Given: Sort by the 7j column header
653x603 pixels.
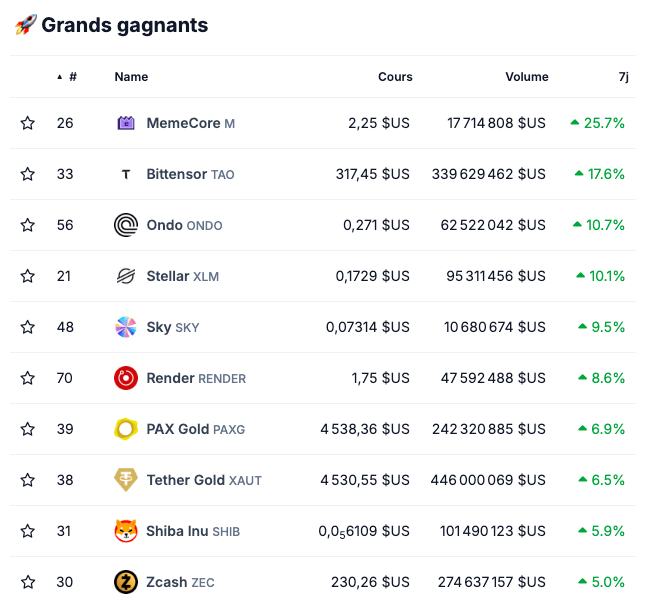Looking at the screenshot, I should coord(624,77).
